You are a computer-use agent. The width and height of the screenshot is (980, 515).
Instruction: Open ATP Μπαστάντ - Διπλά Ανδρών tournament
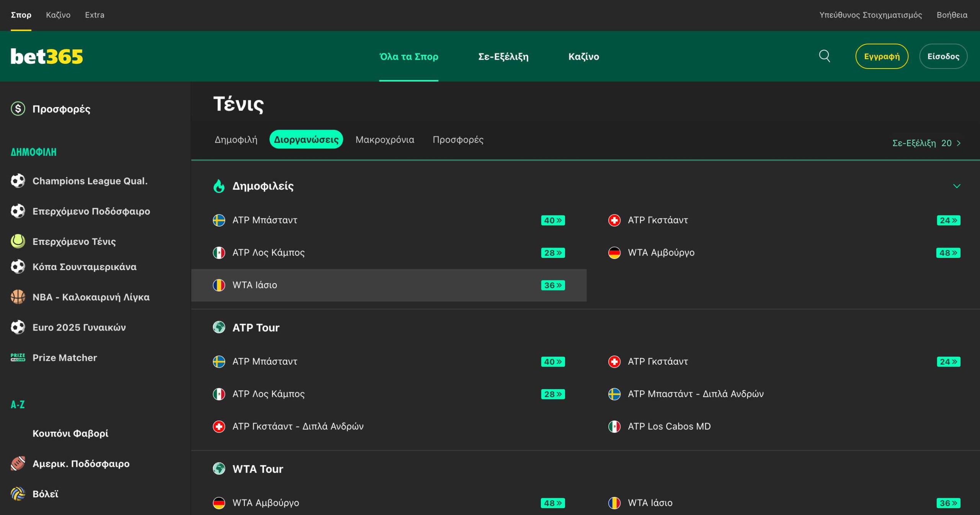(x=696, y=394)
